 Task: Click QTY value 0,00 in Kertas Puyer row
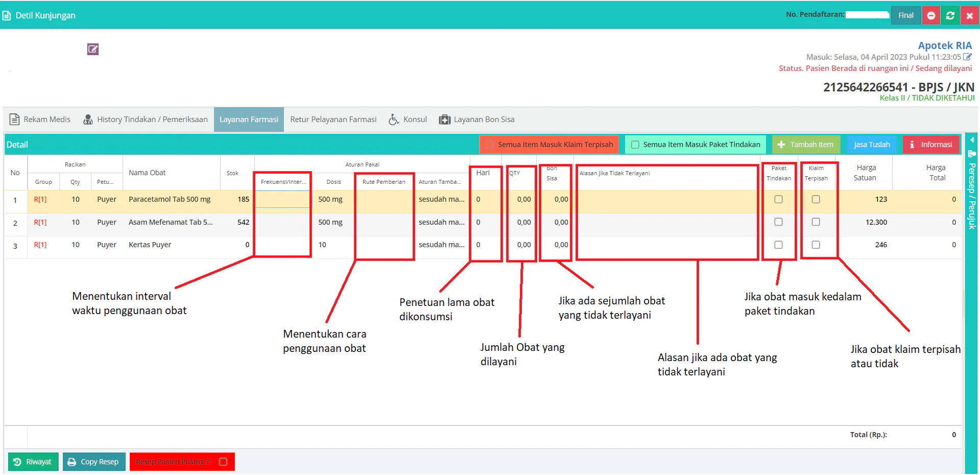tap(524, 245)
